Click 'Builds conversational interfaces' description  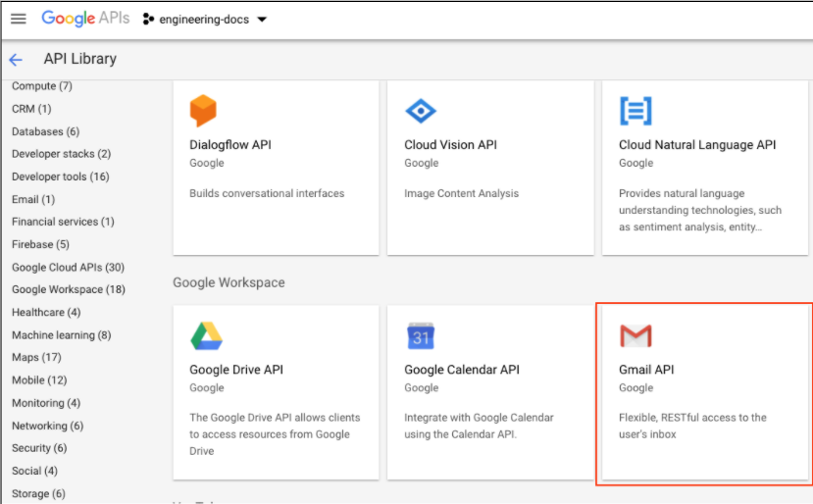coord(267,193)
